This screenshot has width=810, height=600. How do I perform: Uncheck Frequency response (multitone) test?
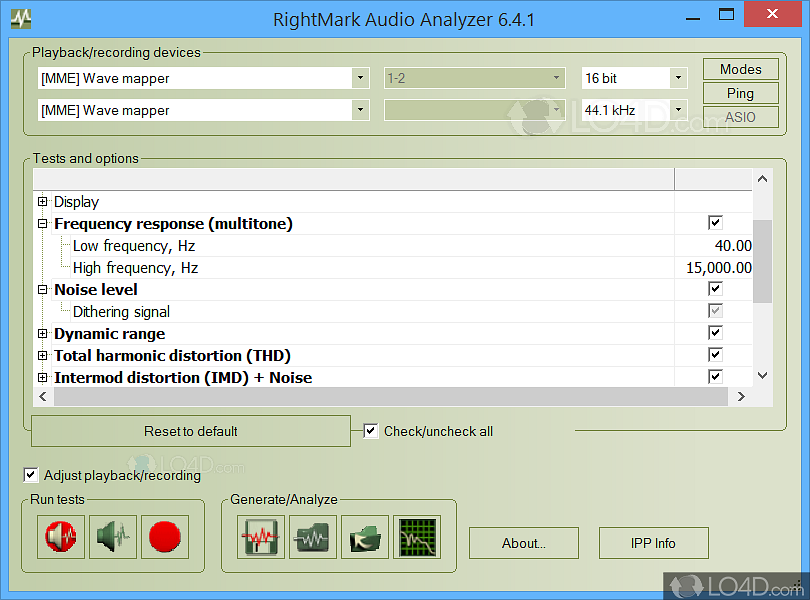[715, 222]
